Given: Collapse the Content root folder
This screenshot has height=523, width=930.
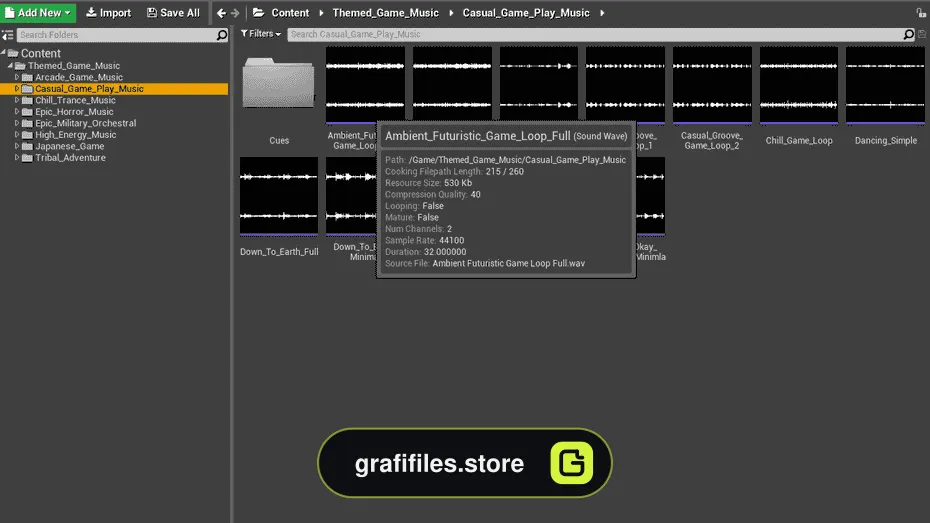Looking at the screenshot, I should 4,53.
